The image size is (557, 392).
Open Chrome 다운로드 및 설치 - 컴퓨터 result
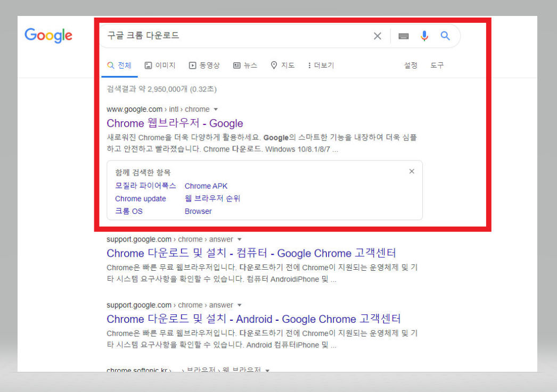click(x=251, y=253)
